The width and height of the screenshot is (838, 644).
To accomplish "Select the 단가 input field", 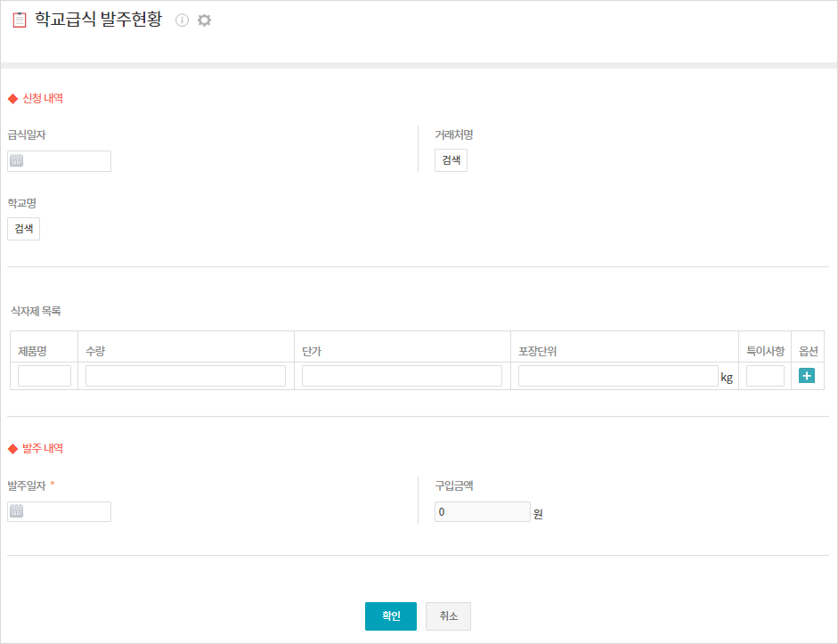I will (x=402, y=376).
